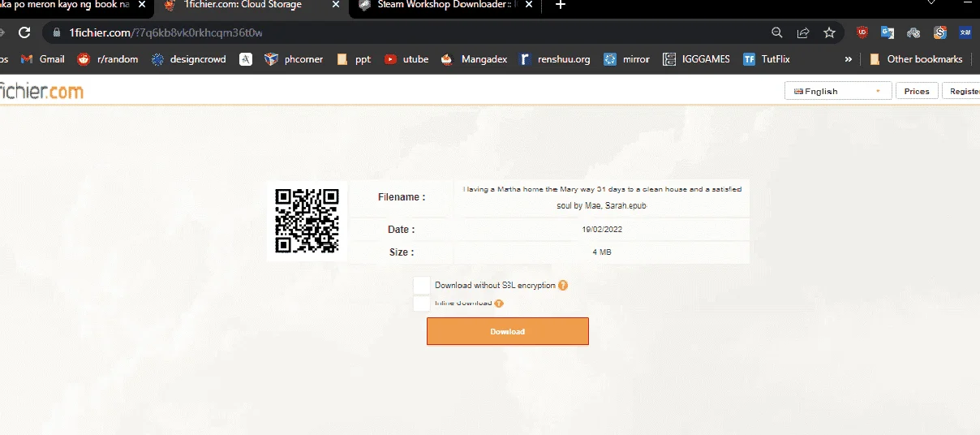Click the epub filename text
Image resolution: width=980 pixels, height=435 pixels.
(x=602, y=197)
